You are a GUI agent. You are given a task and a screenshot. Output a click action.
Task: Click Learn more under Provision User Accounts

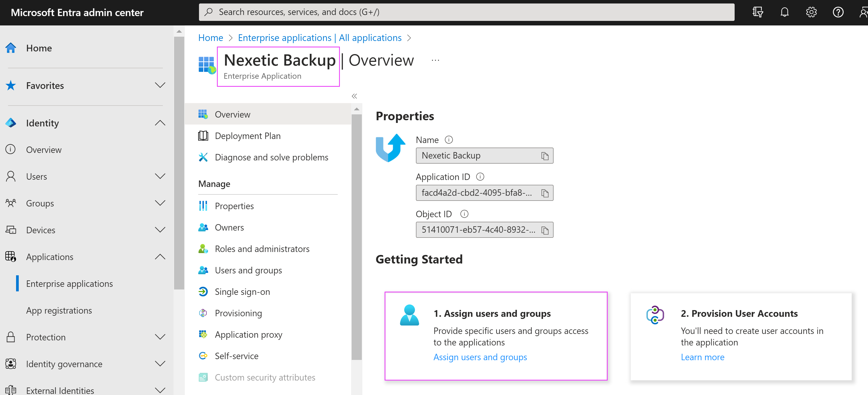pos(702,357)
